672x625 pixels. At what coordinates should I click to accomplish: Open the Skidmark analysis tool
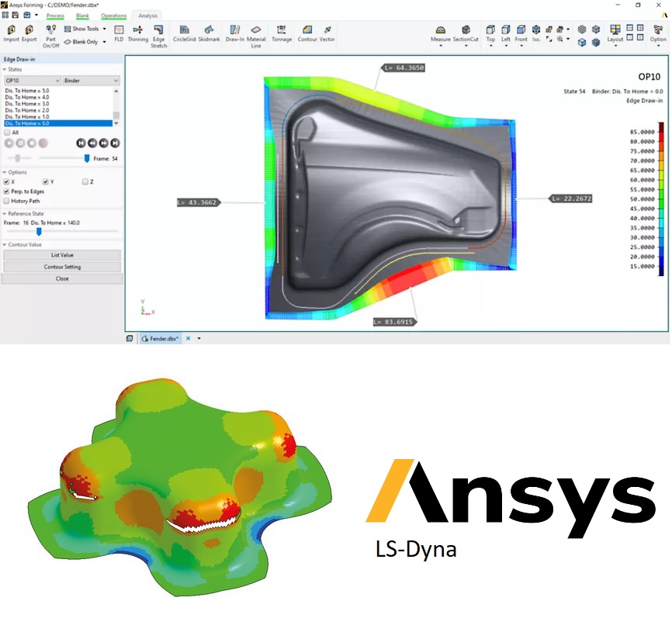209,33
